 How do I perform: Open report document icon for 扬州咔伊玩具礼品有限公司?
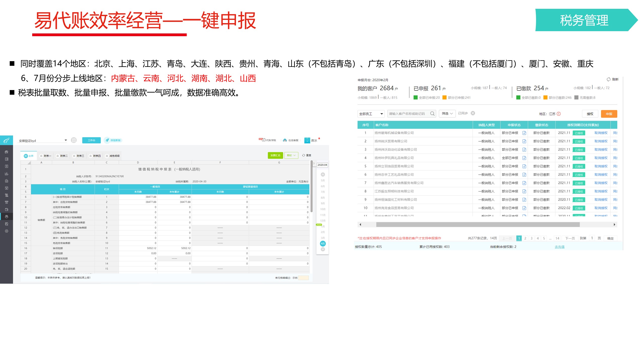[x=524, y=158]
